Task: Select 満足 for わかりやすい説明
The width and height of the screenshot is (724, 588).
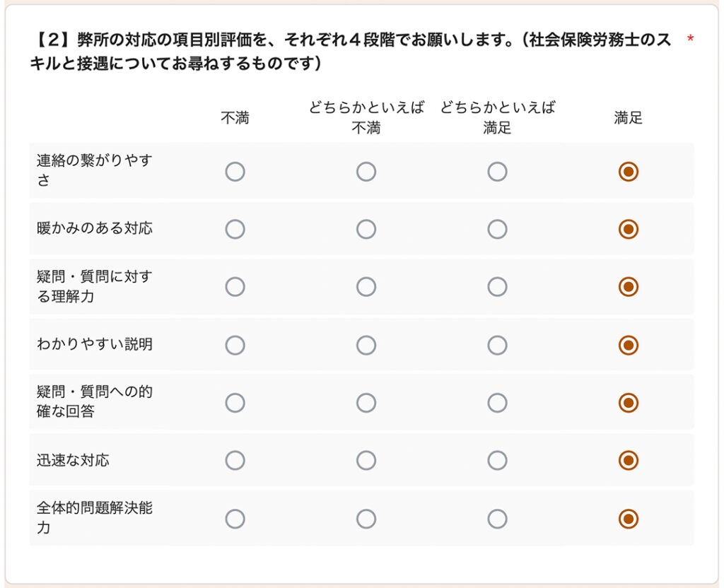Action: point(628,344)
